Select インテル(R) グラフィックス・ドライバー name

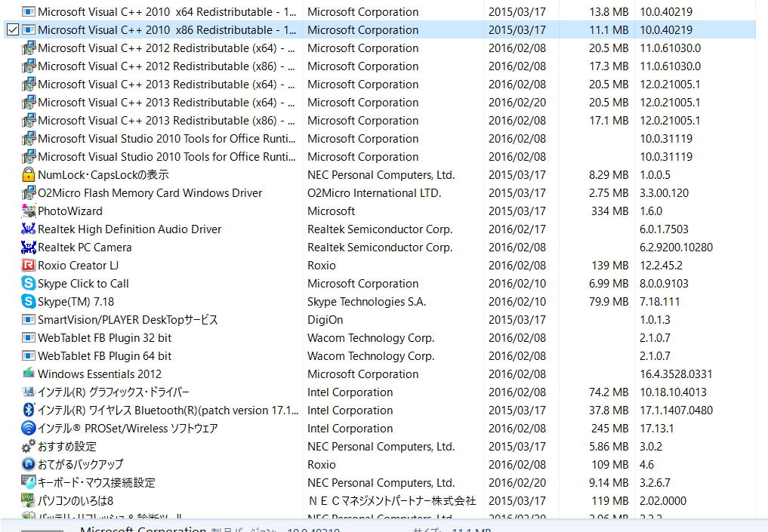113,392
